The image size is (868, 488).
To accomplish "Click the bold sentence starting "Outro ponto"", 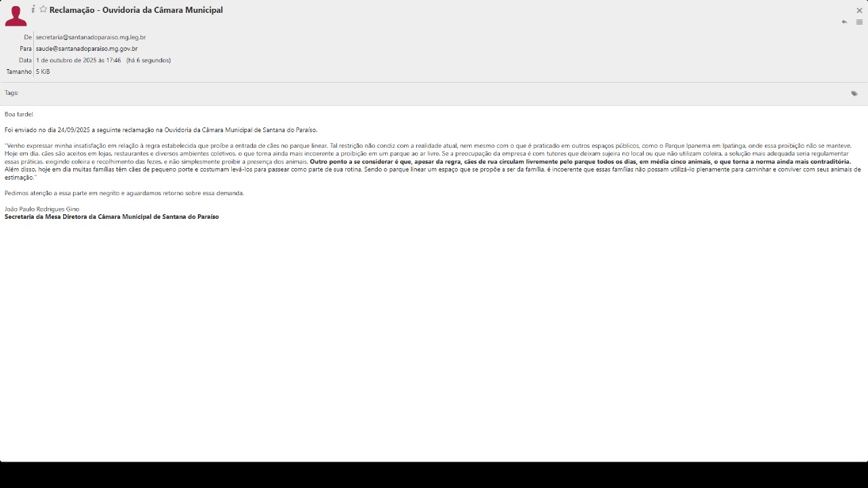I will [x=580, y=162].
